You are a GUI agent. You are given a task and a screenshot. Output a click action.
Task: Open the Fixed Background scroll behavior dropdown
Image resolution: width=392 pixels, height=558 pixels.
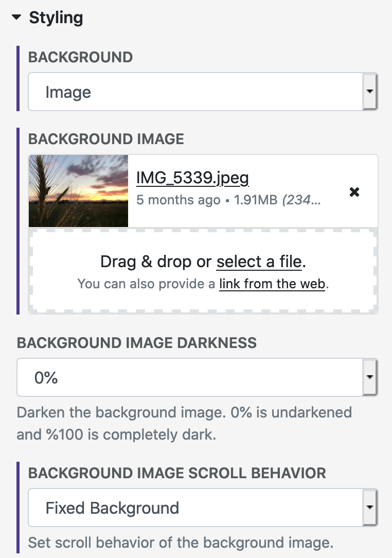pos(203,508)
